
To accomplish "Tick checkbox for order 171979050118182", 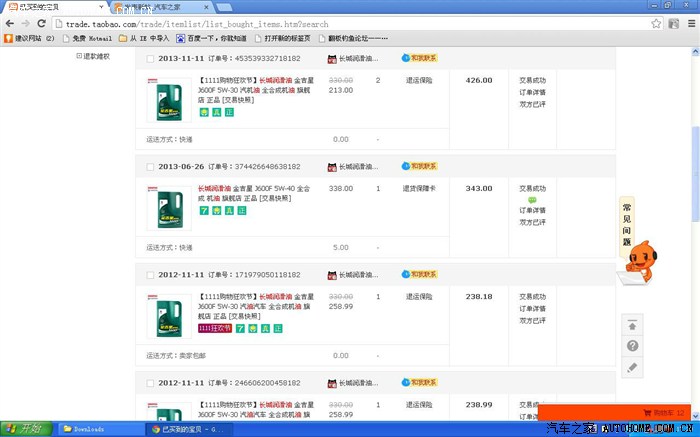I will coord(150,275).
